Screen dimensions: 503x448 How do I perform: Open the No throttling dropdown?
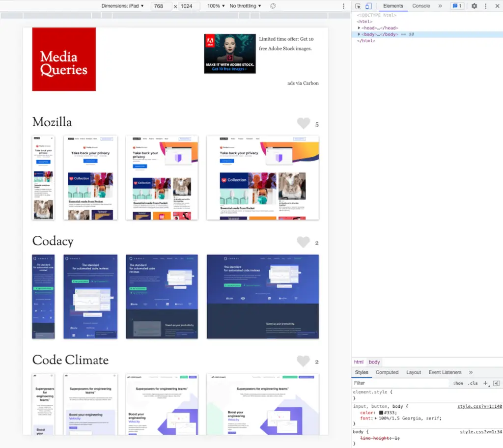[244, 6]
